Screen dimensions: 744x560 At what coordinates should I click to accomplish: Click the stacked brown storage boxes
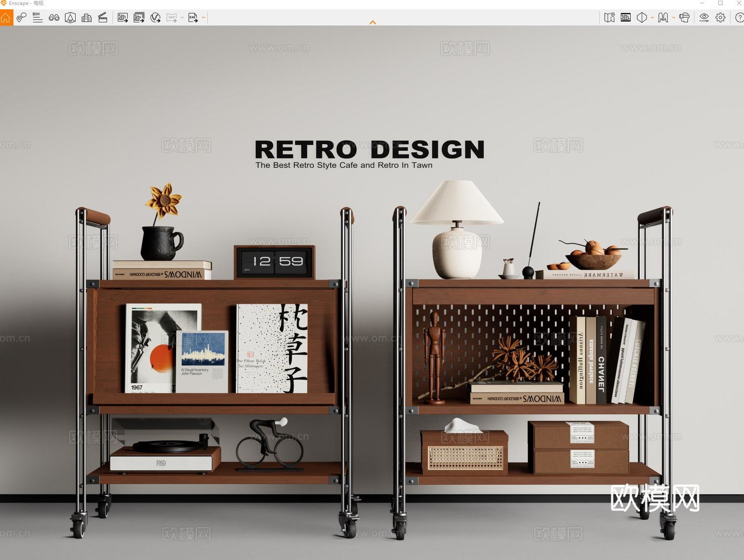pyautogui.click(x=579, y=447)
